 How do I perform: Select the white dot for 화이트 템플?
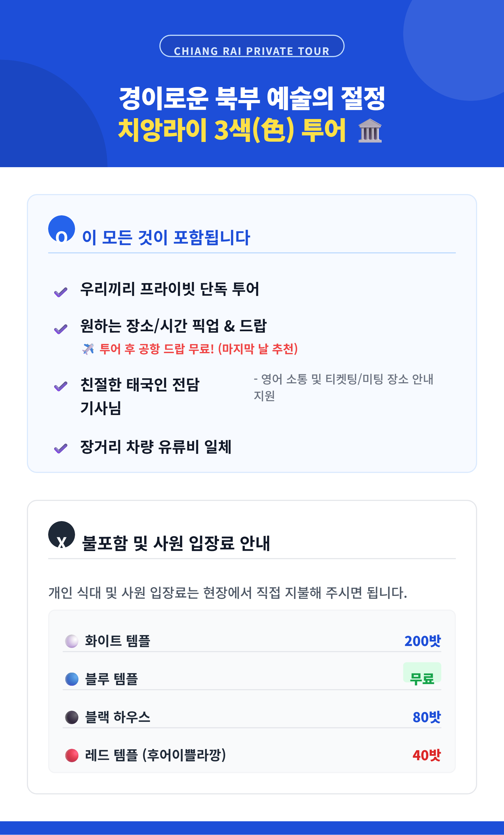[x=72, y=641]
